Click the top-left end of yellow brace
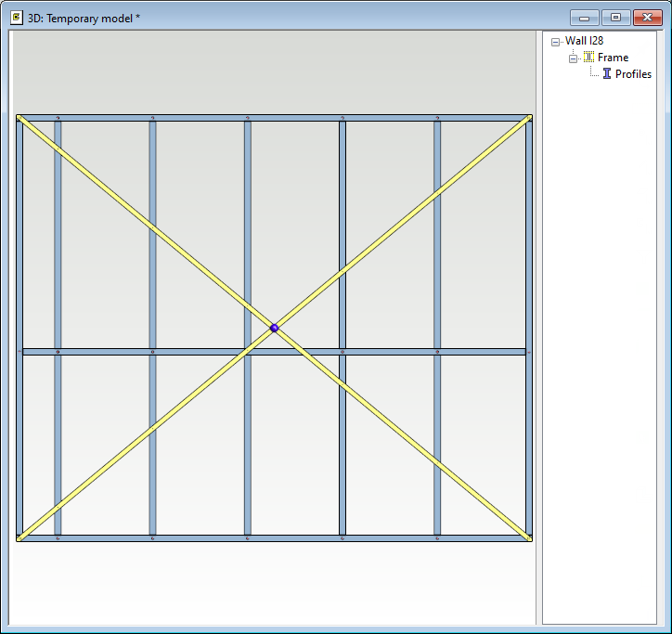Image resolution: width=672 pixels, height=634 pixels. click(x=21, y=121)
